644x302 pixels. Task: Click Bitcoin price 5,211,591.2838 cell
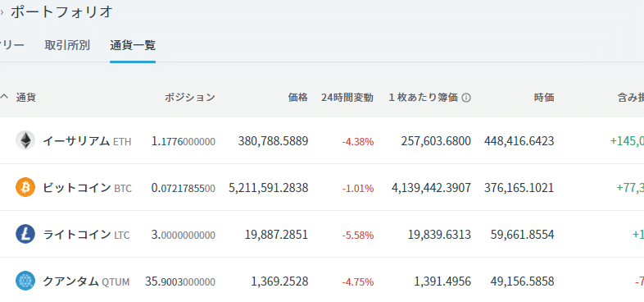click(x=269, y=188)
